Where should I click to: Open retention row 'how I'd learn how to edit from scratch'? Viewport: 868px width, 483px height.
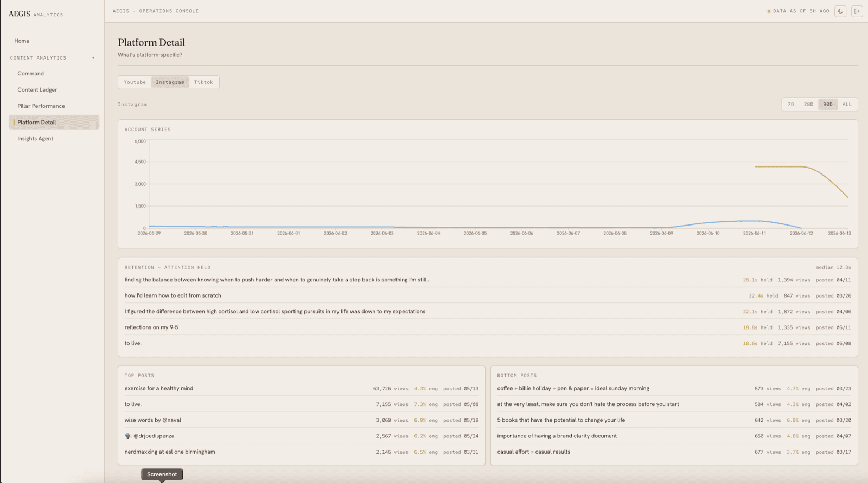pos(488,295)
